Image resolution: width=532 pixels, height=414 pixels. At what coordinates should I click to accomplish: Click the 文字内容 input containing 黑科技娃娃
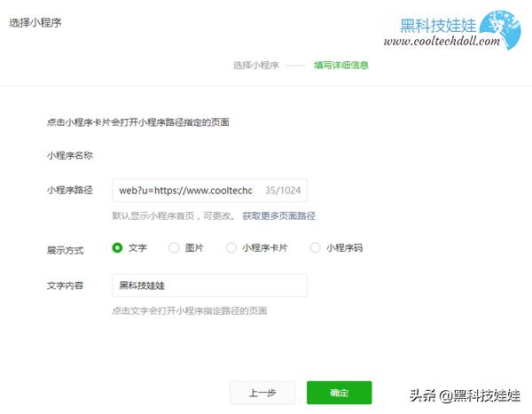(x=209, y=285)
